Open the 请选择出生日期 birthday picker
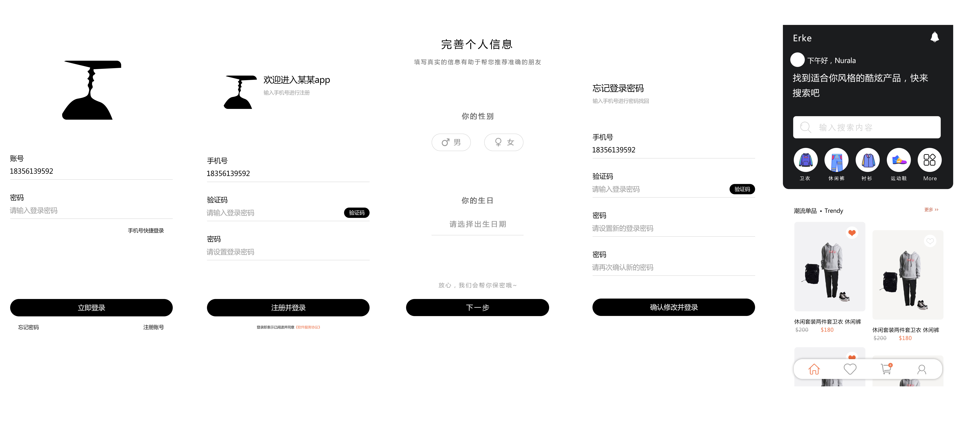Screen dimensions: 980x423 tap(477, 224)
